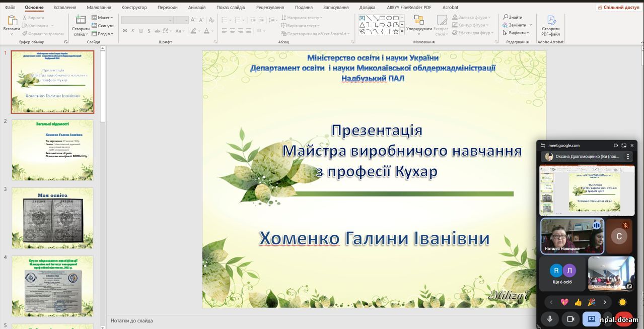This screenshot has height=329, width=644.
Task: Switch to the Анімація ribbon tab
Action: pos(196,8)
